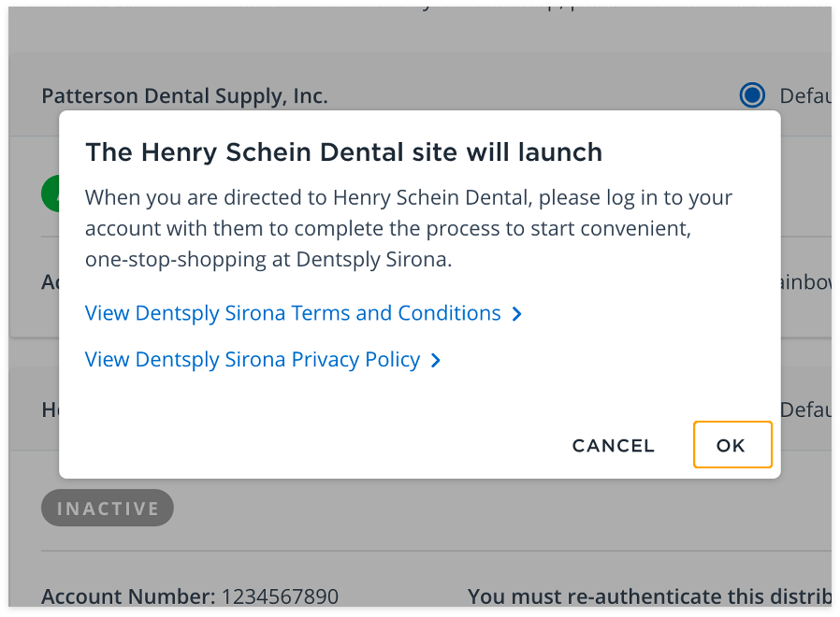Click the bold 'Account Number:' label
This screenshot has height=617, width=840.
[128, 596]
